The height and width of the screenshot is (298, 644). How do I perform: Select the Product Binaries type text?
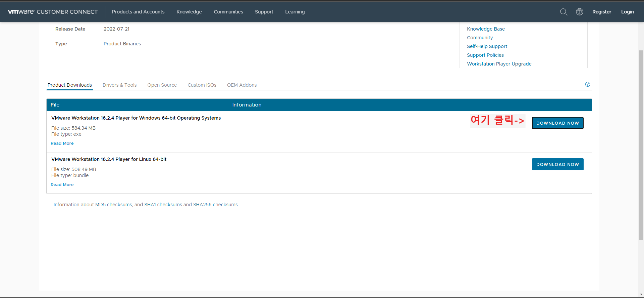coord(122,44)
